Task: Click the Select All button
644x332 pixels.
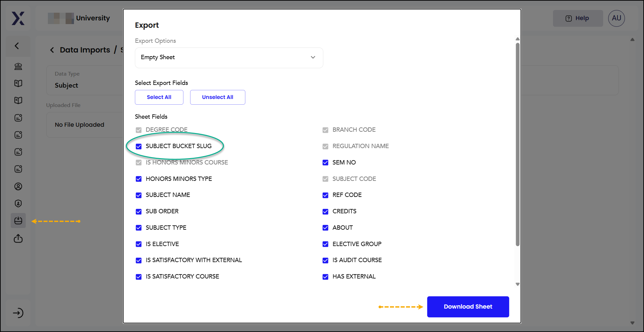Action: point(159,97)
